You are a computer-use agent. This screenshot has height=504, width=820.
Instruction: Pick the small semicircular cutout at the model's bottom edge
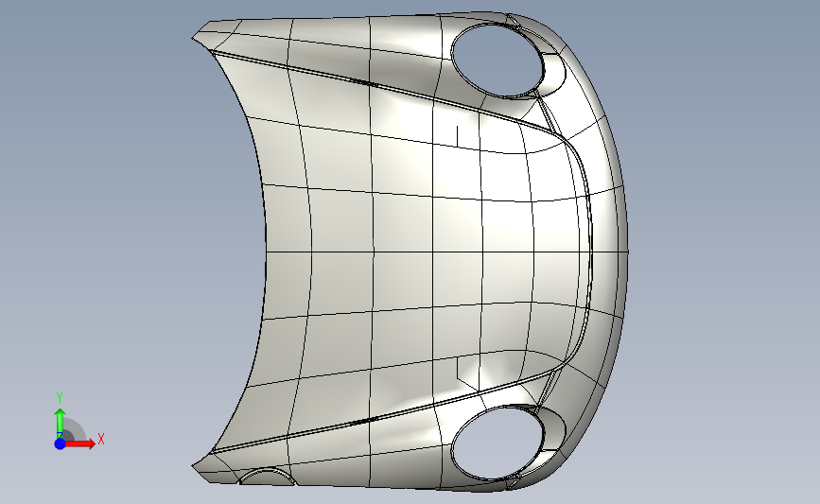[x=267, y=477]
